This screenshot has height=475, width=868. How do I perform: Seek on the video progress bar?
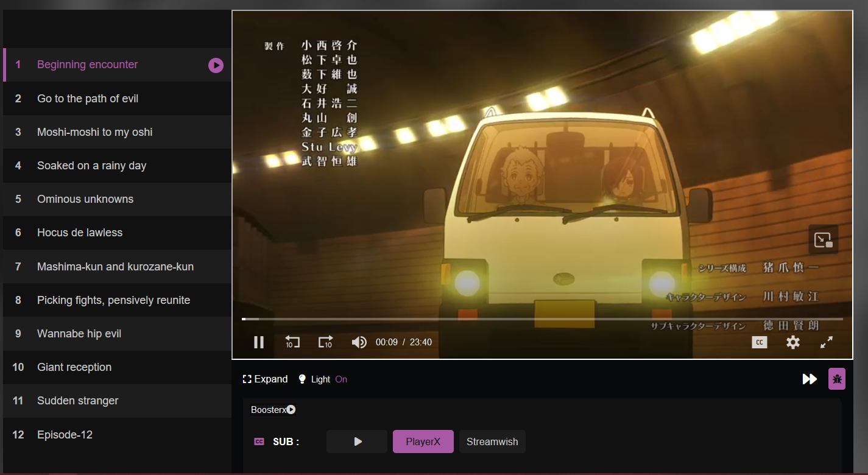tap(542, 318)
